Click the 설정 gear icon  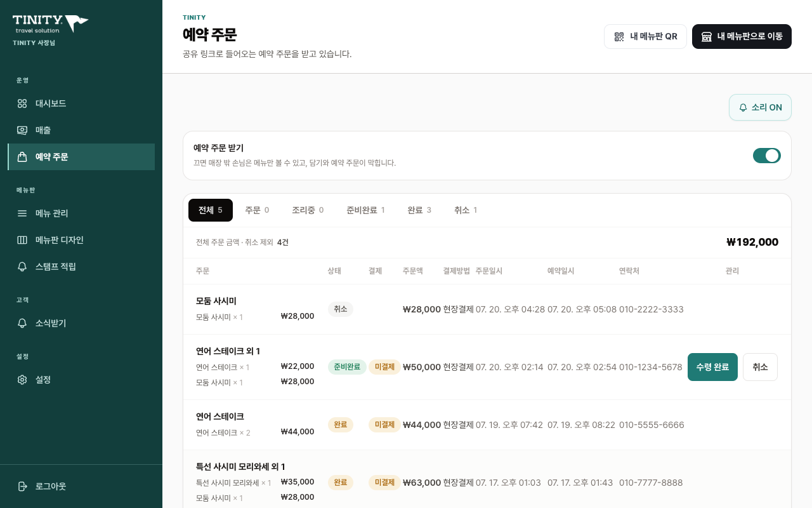[22, 380]
